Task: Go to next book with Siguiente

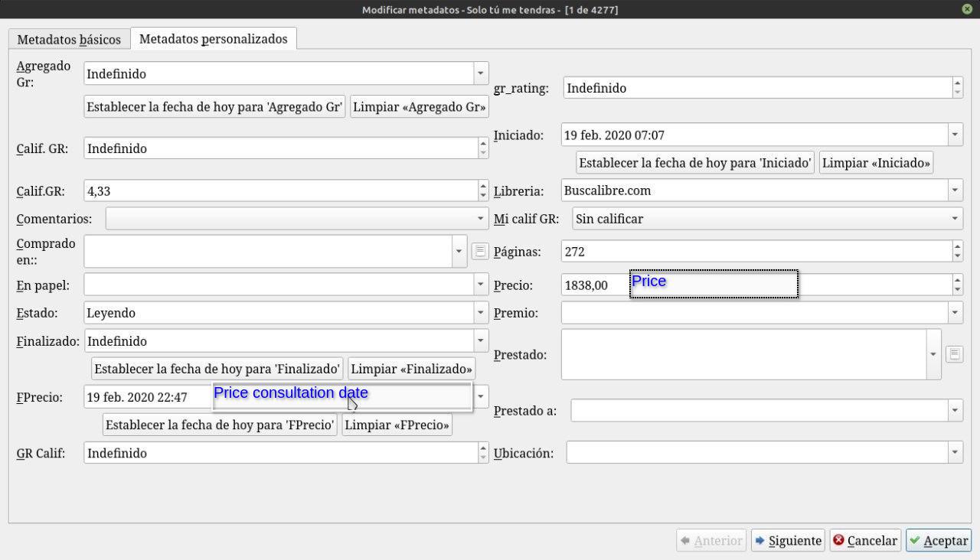Action: 788,541
